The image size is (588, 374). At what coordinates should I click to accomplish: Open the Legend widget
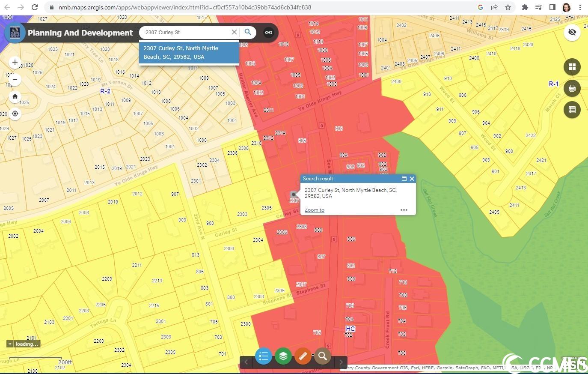tap(264, 356)
